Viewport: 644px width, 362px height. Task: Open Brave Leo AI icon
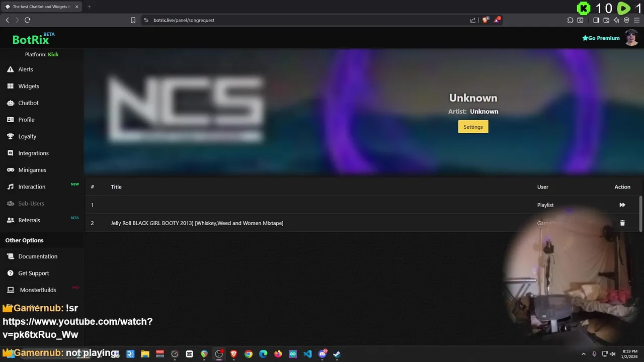tap(616, 20)
